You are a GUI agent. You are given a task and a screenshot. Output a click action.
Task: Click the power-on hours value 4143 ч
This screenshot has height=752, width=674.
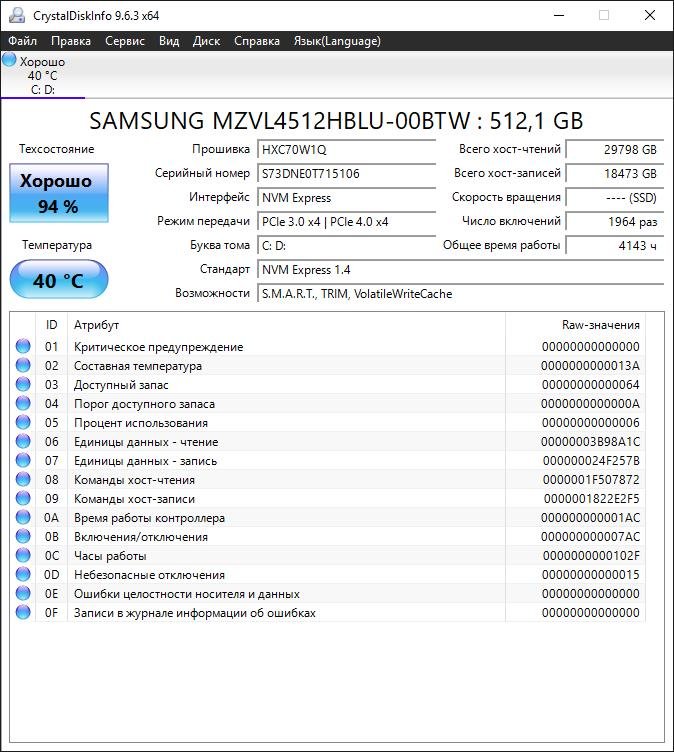(615, 245)
